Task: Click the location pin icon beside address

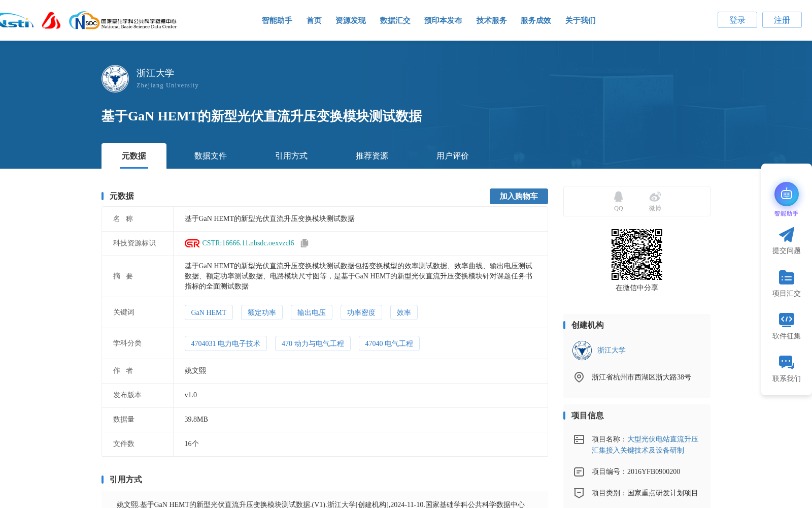Action: [579, 377]
